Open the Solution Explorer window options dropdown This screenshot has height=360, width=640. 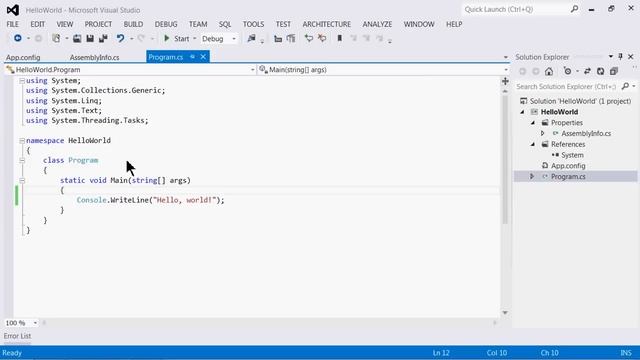pyautogui.click(x=611, y=56)
